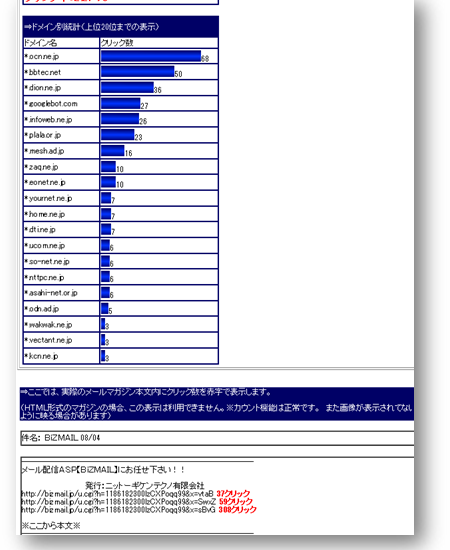Click the 発行:ニットーギケンテクノ有限会社 line
Screen dimensions: 450x550
pyautogui.click(x=145, y=485)
